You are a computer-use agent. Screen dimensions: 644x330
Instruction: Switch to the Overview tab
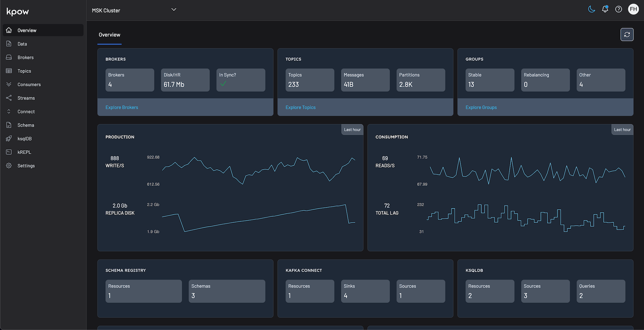click(x=109, y=35)
